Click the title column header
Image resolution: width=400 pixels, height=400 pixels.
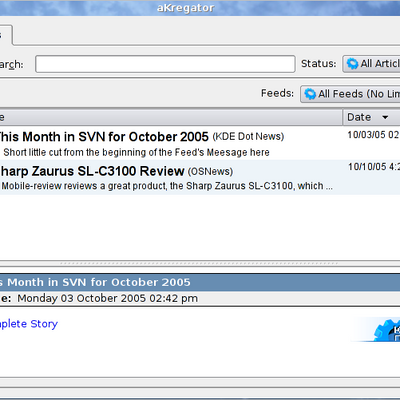tap(171, 117)
